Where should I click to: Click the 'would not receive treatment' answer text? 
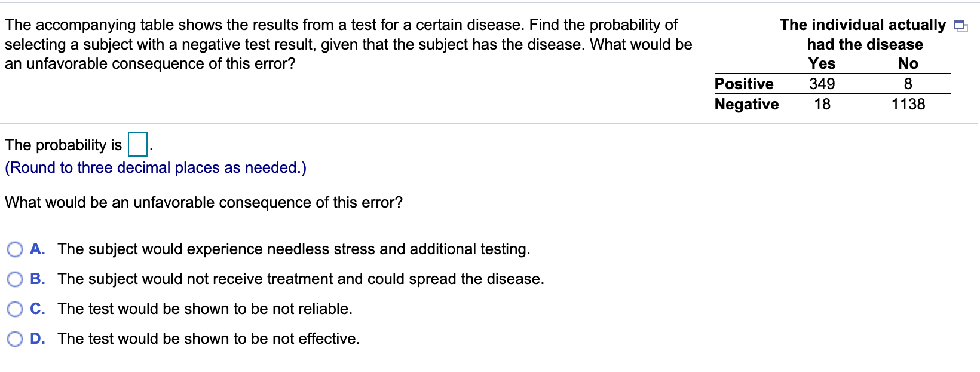pyautogui.click(x=301, y=279)
